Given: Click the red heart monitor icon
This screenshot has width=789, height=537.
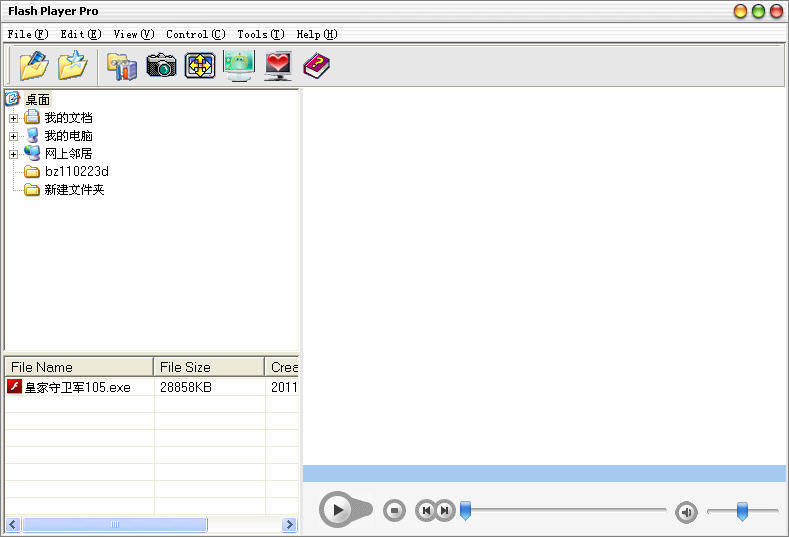Looking at the screenshot, I should tap(278, 66).
